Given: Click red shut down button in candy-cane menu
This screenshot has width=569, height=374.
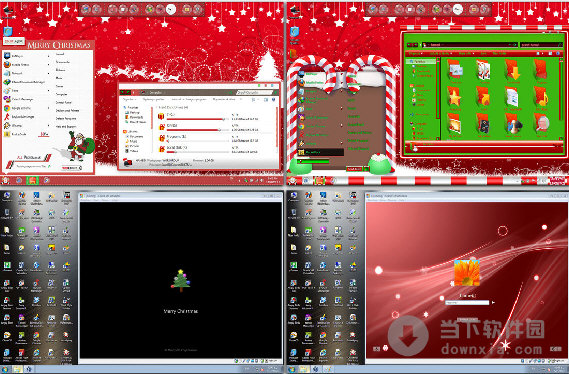Looking at the screenshot, I should (354, 169).
